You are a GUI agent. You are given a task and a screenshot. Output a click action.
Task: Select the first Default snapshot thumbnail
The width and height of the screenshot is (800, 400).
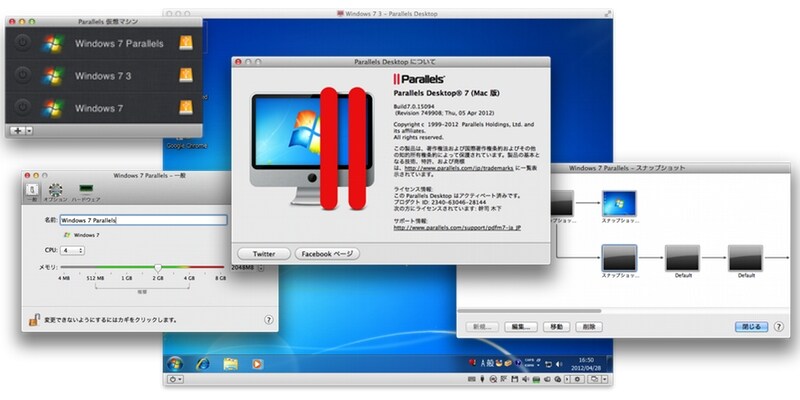point(683,258)
